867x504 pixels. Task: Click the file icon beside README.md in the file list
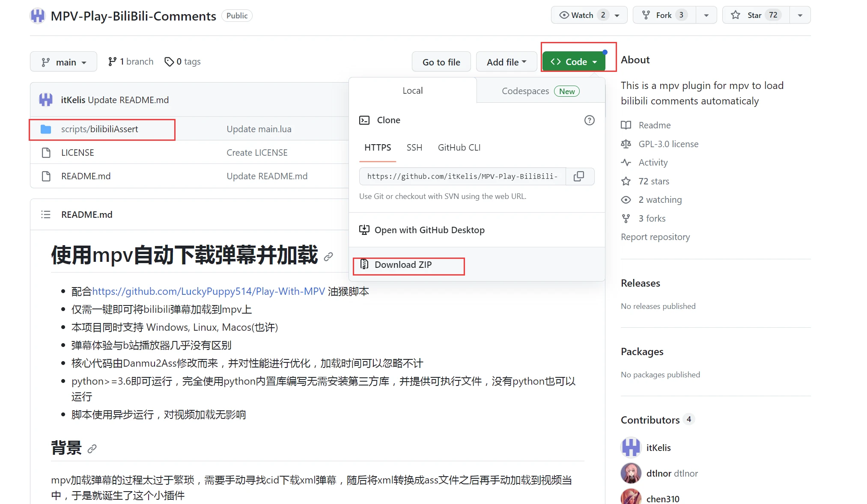point(46,176)
